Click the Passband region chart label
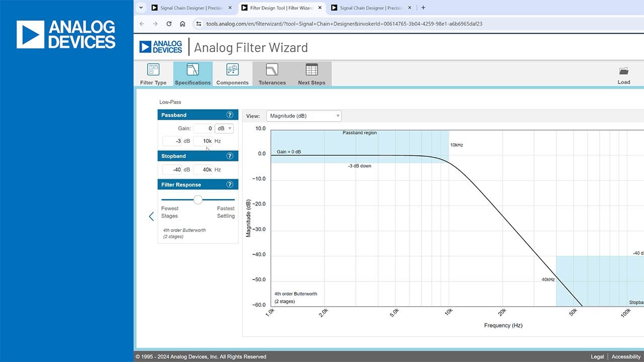 tap(360, 133)
